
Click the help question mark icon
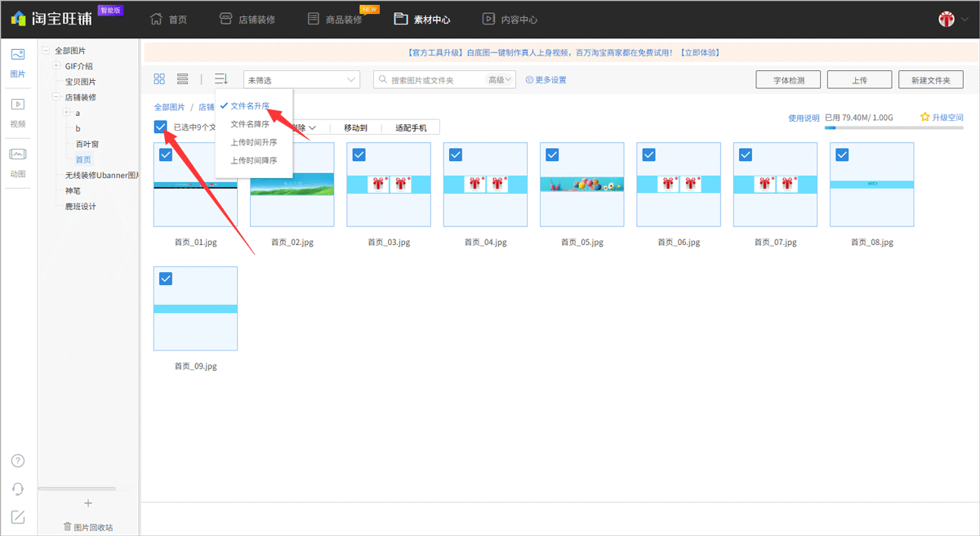(18, 461)
